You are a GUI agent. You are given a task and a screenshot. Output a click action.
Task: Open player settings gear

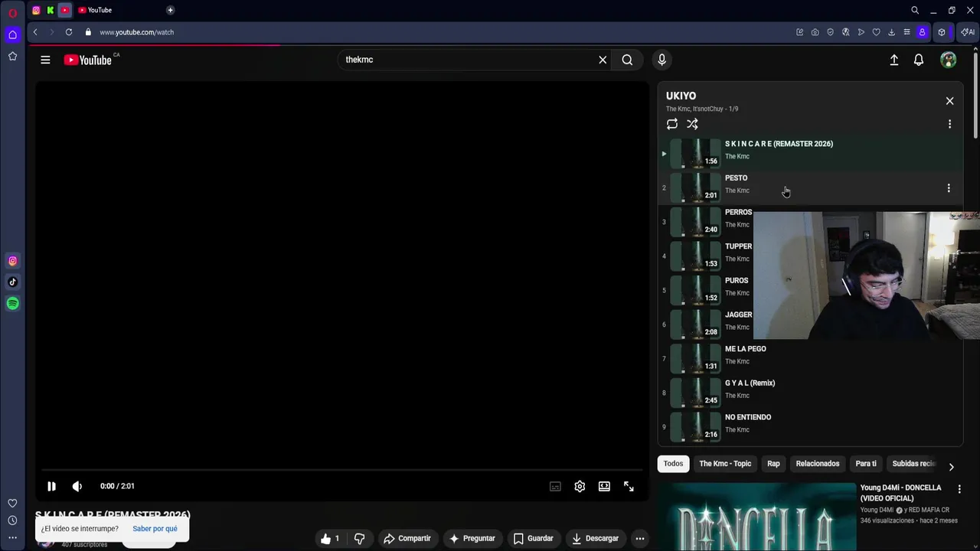point(580,487)
